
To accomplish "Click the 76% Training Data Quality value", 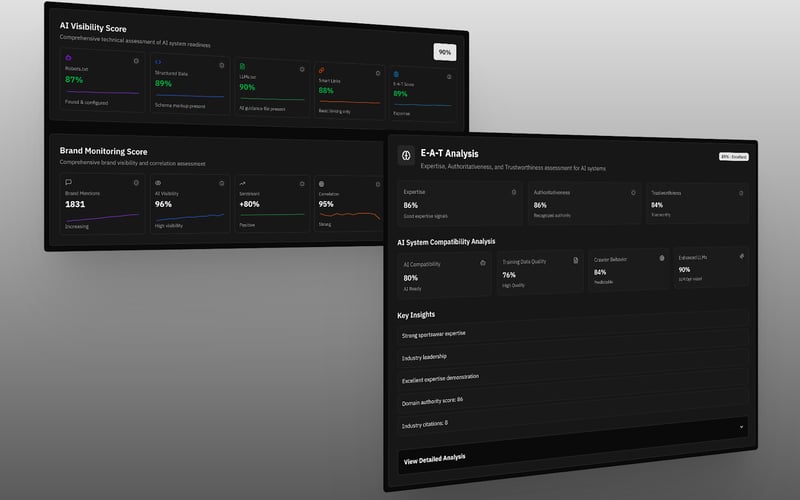I will (x=509, y=275).
